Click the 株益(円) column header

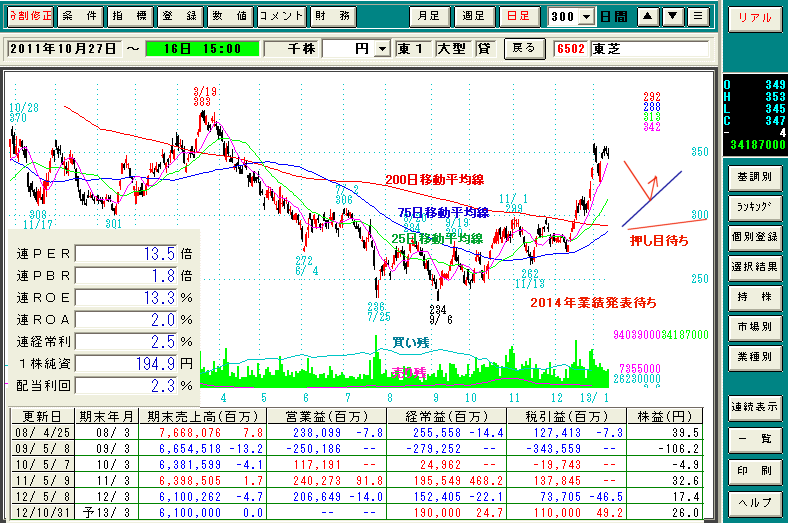tap(665, 416)
